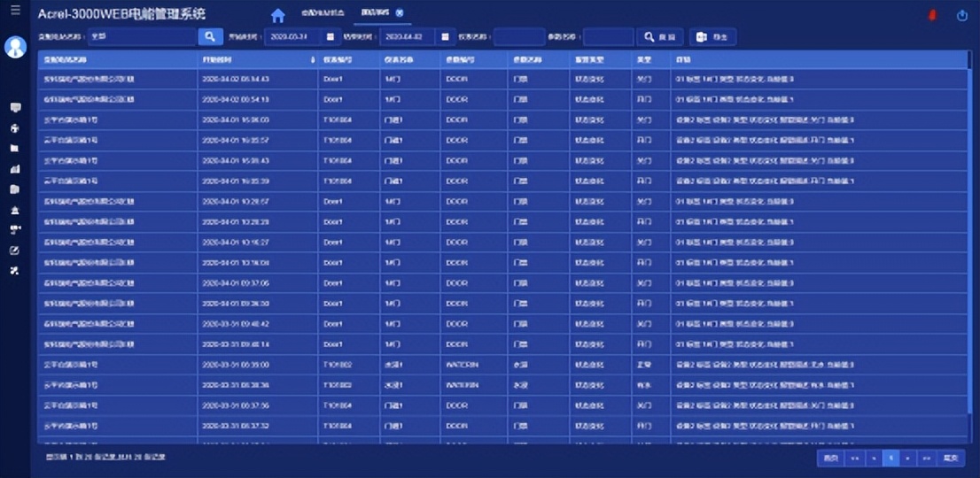
Task: Open the folder icon in left sidebar
Action: tap(15, 148)
